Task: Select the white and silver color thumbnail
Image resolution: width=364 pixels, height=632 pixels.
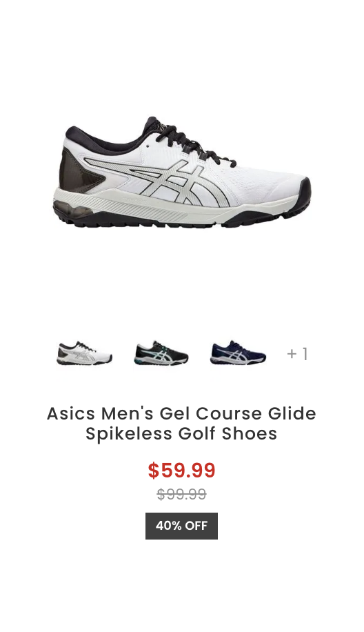Action: coord(85,353)
